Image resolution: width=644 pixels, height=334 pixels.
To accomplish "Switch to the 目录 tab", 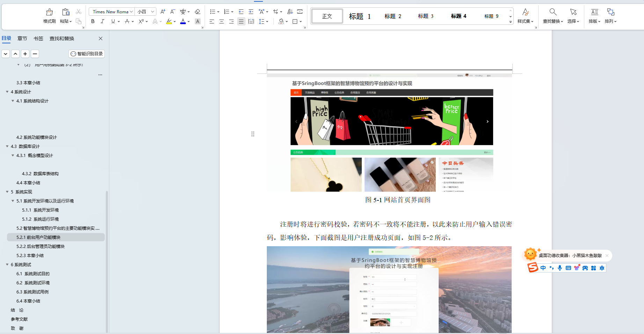I will [x=7, y=38].
